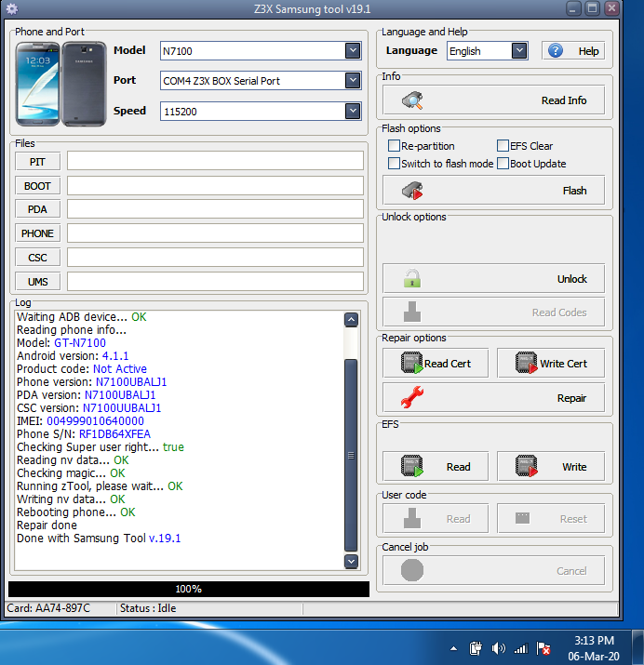Click the clock showing 3:13 PM
Viewport: 644px width, 665px height.
(x=594, y=641)
